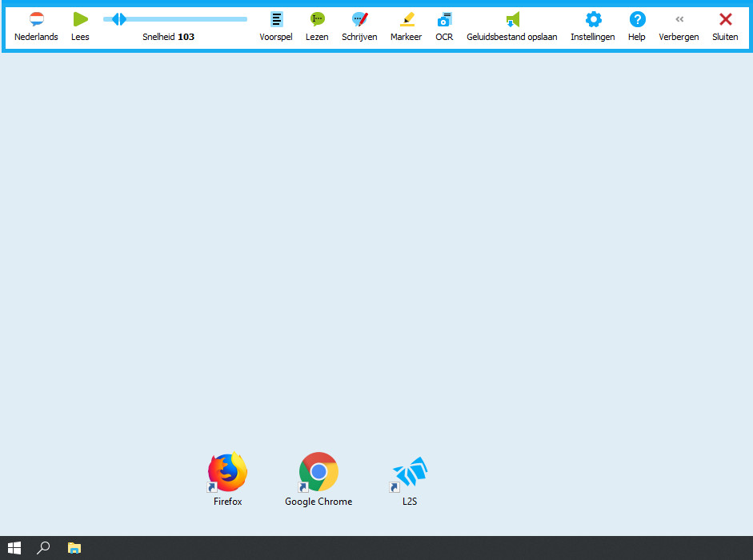Open File Explorer from the taskbar
The width and height of the screenshot is (753, 560).
pyautogui.click(x=74, y=548)
